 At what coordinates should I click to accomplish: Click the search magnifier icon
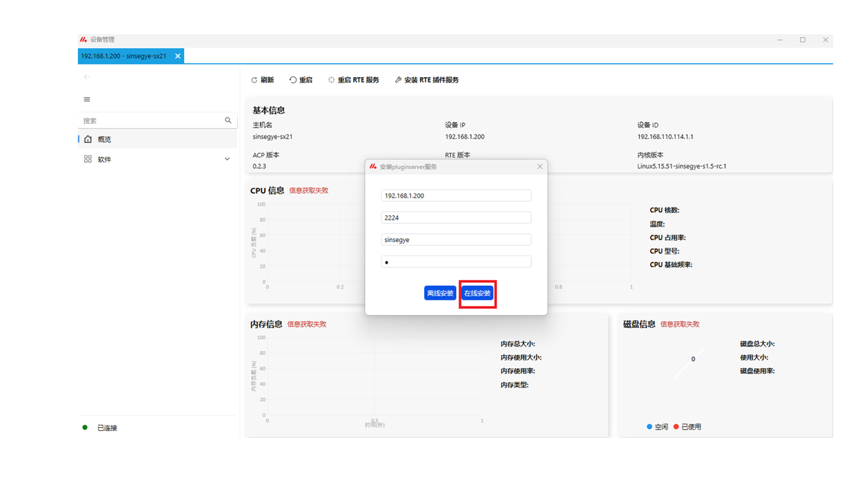pyautogui.click(x=228, y=120)
